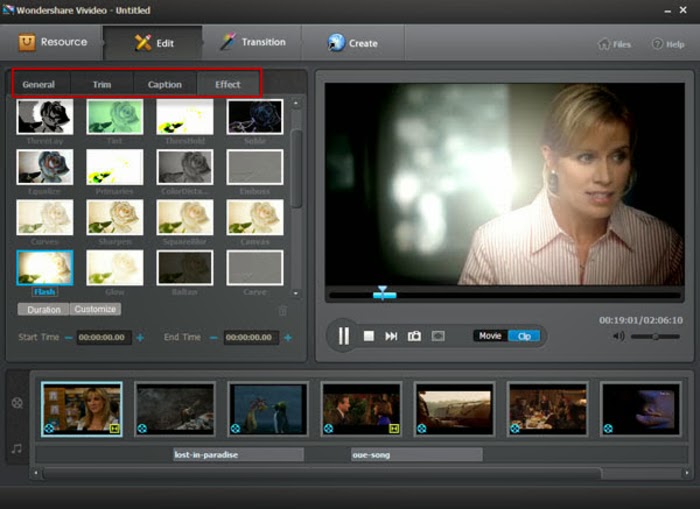Open the Transition section
This screenshot has height=509, width=700.
point(252,42)
